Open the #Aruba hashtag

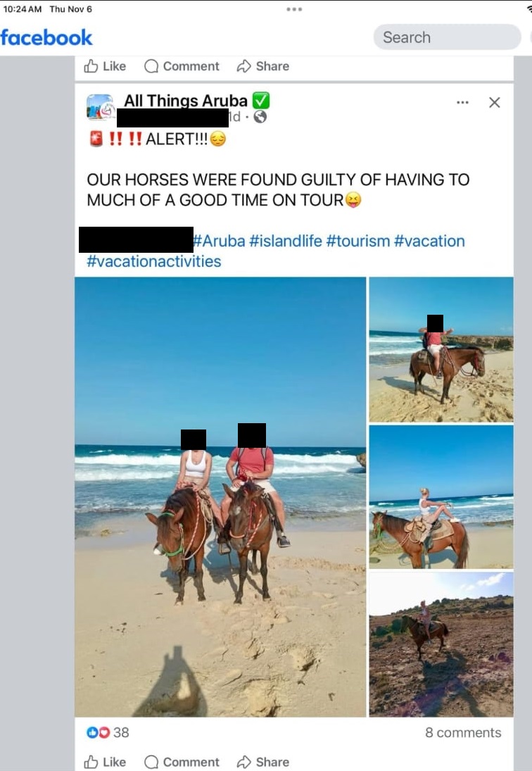coord(219,241)
